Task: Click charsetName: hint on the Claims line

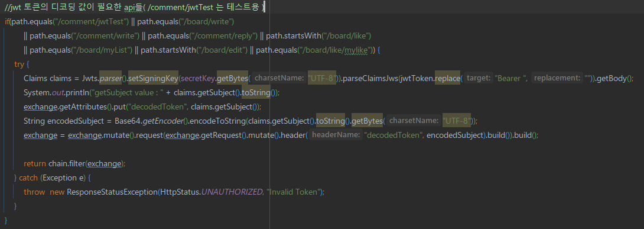Action: click(279, 78)
